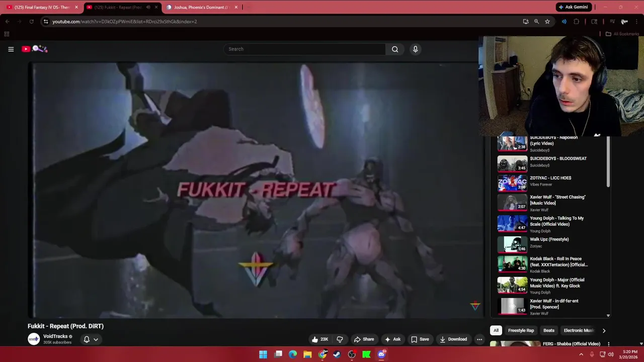
Task: Play ZOTiYAC - LICC HOE$ thumbnail
Action: (512, 183)
